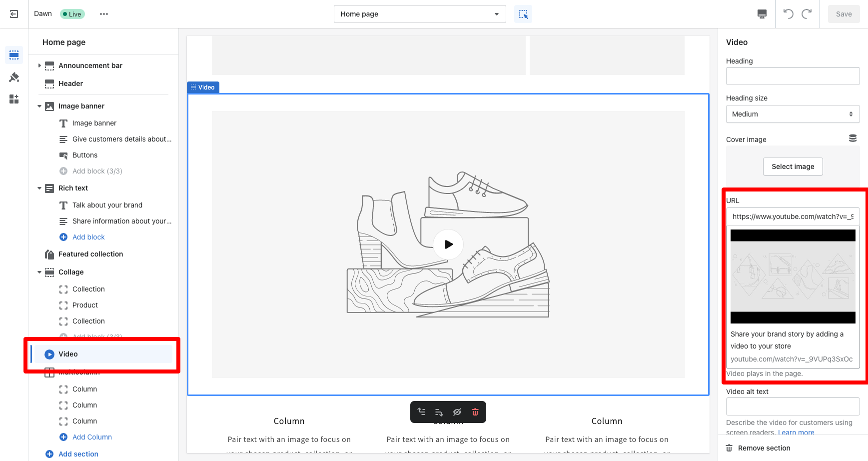868x461 pixels.
Task: Connect dynamic source for Cover image
Action: (x=853, y=137)
